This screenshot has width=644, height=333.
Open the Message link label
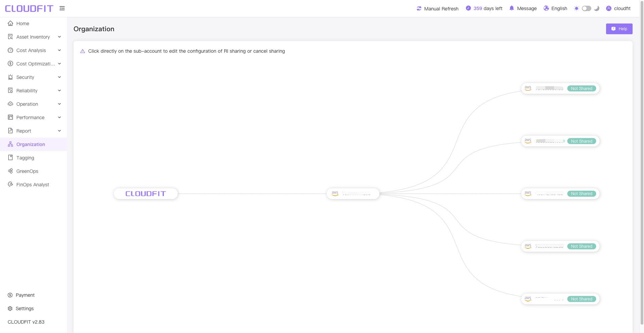(527, 8)
